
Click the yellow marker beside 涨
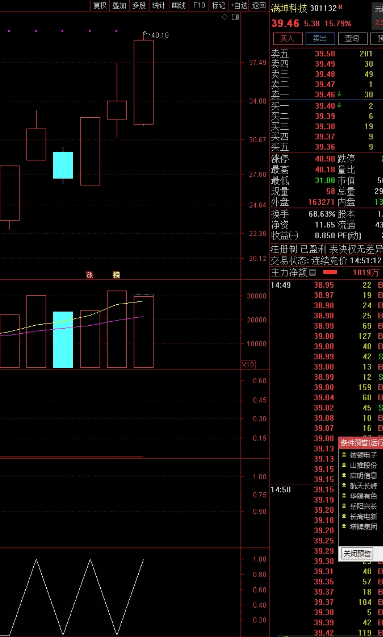pyautogui.click(x=117, y=275)
